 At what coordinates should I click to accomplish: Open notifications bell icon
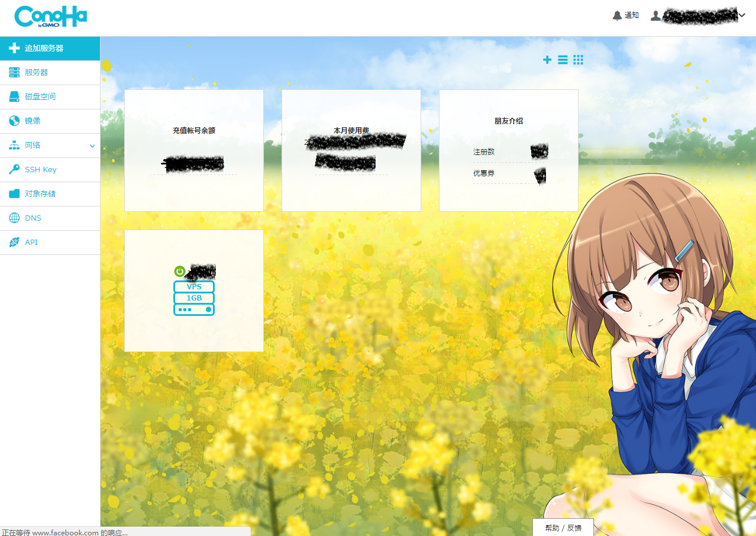pyautogui.click(x=617, y=15)
